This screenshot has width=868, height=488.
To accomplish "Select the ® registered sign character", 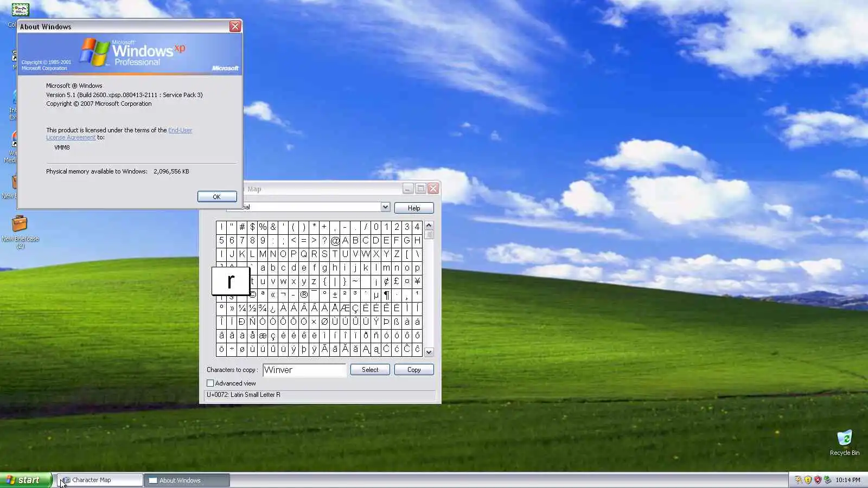I will click(304, 294).
